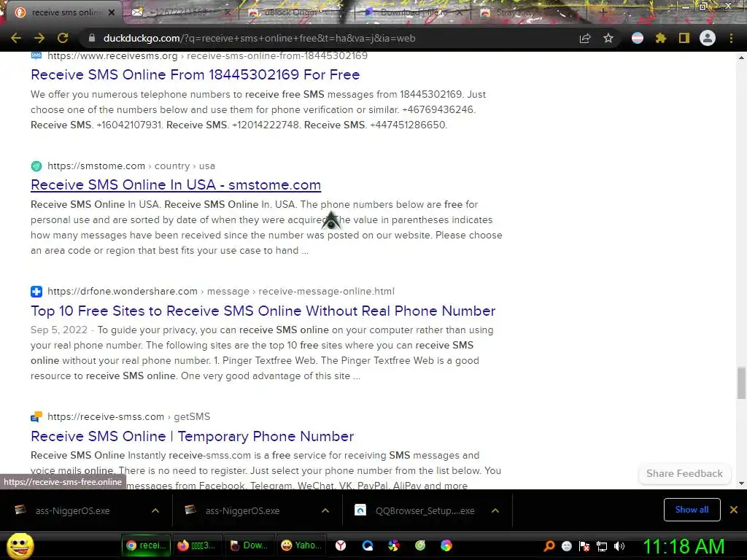Click Show all downloads button
Viewport: 747px width, 560px height.
[x=692, y=510]
